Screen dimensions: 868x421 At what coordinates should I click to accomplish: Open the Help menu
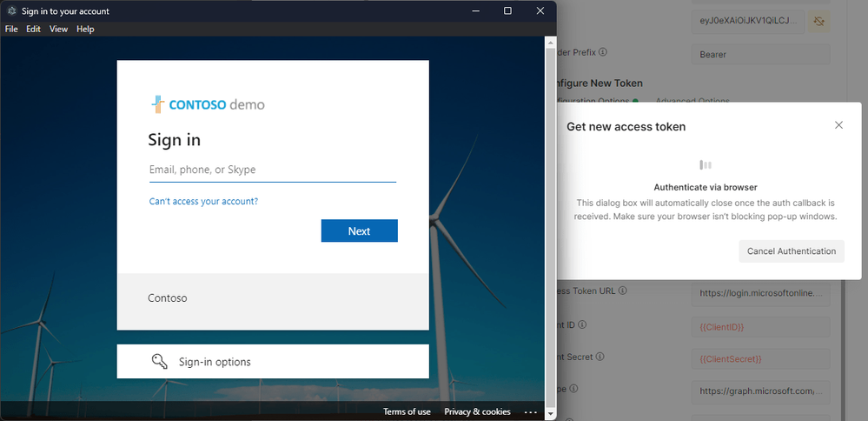tap(85, 29)
